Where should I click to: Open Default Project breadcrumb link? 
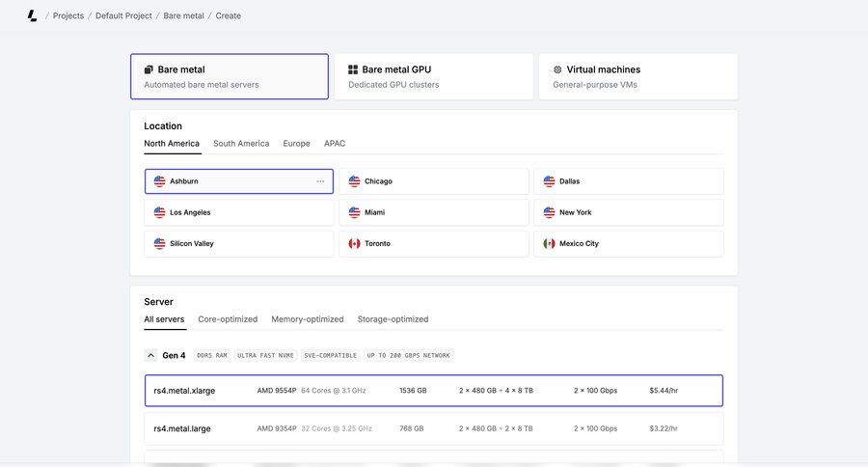tap(123, 16)
